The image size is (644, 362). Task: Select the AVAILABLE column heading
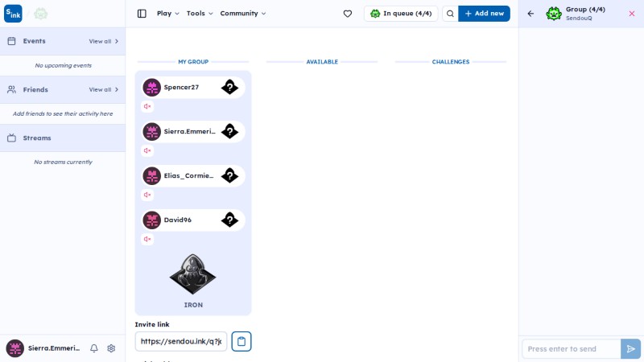pos(322,62)
